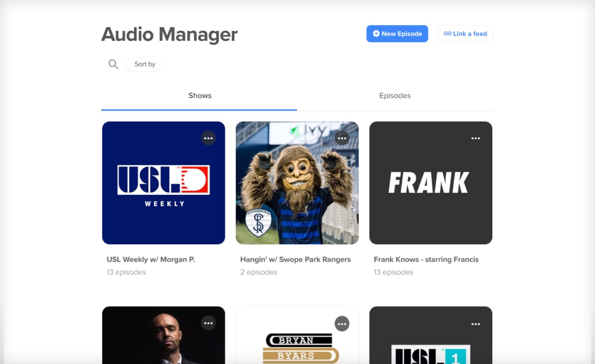The height and width of the screenshot is (364, 595).
Task: Open the USL 1 show artwork
Action: (431, 335)
